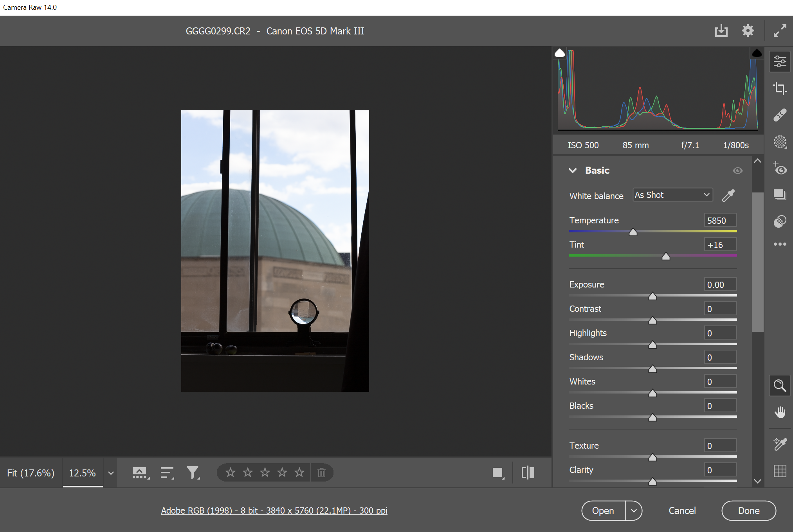
Task: Open workflow options via Adobe RGB link
Action: pyautogui.click(x=274, y=510)
